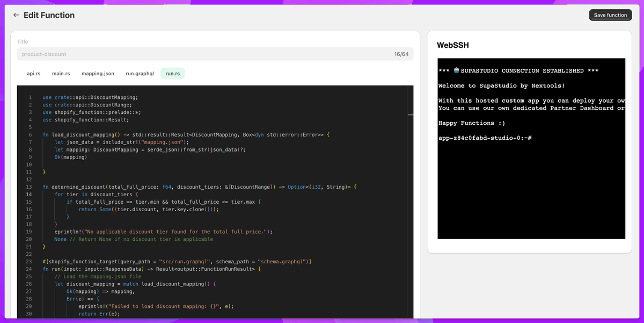Click the active run.rs tab
Screen dimensions: 644x323
point(172,74)
